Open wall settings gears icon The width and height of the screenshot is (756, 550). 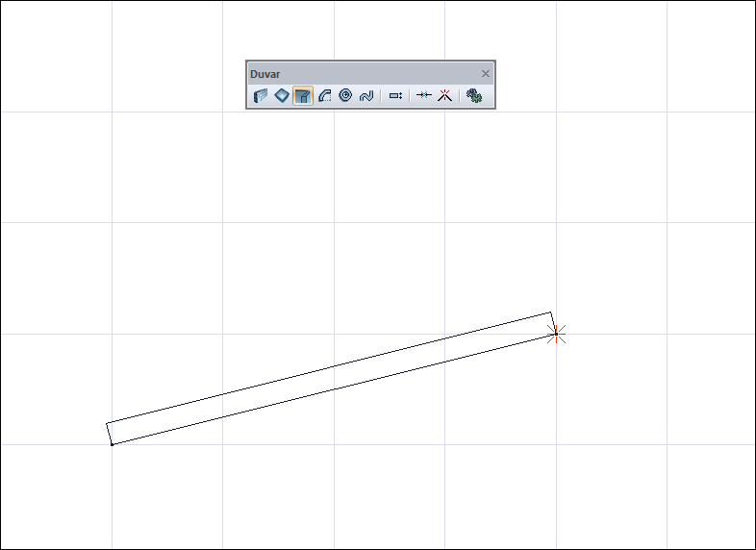click(474, 95)
